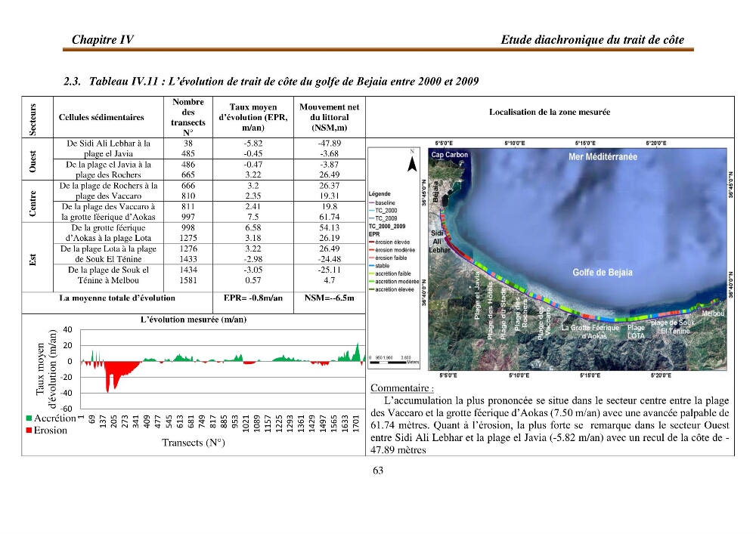This screenshot has width=756, height=534.
Task: Click the page number '63'
Action: 378,471
